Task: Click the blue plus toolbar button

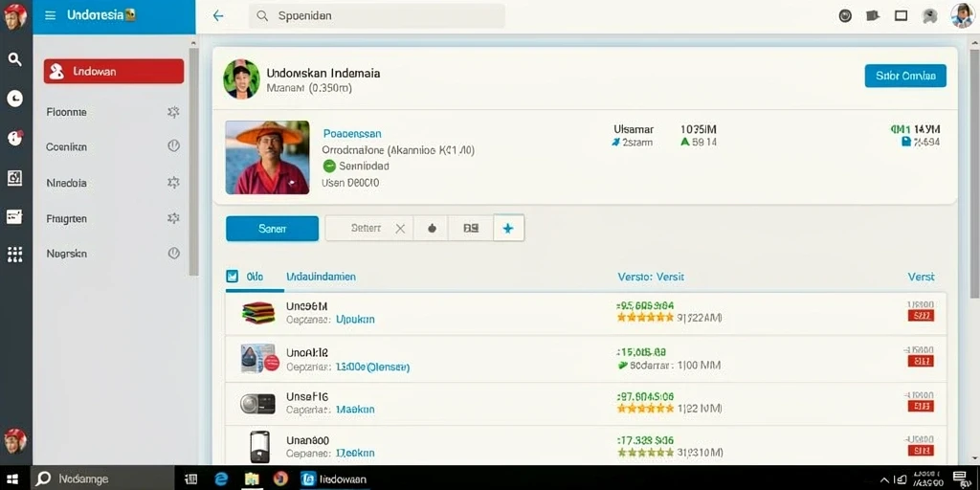Action: click(509, 228)
